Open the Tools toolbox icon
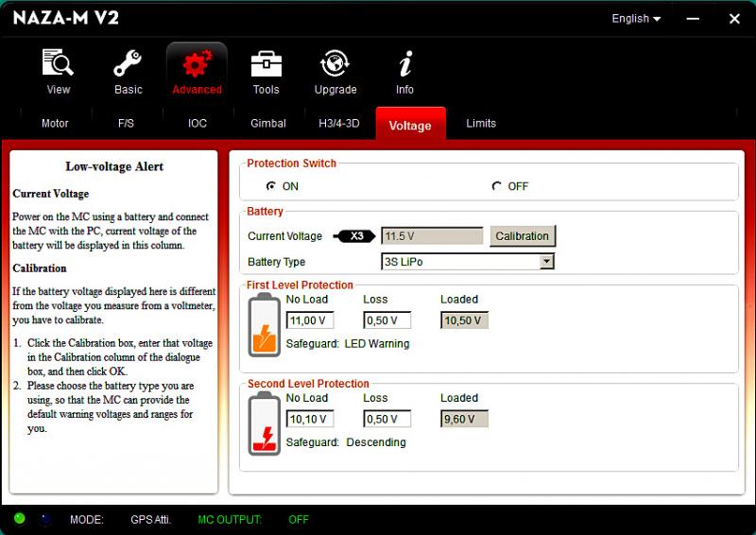The image size is (756, 535). coord(266,65)
